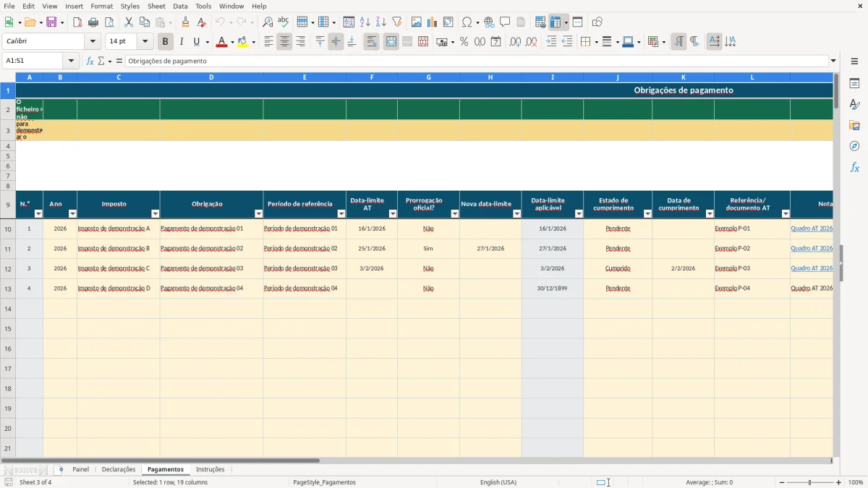This screenshot has width=868, height=488.
Task: Click Format as Percent icon
Action: tap(464, 42)
